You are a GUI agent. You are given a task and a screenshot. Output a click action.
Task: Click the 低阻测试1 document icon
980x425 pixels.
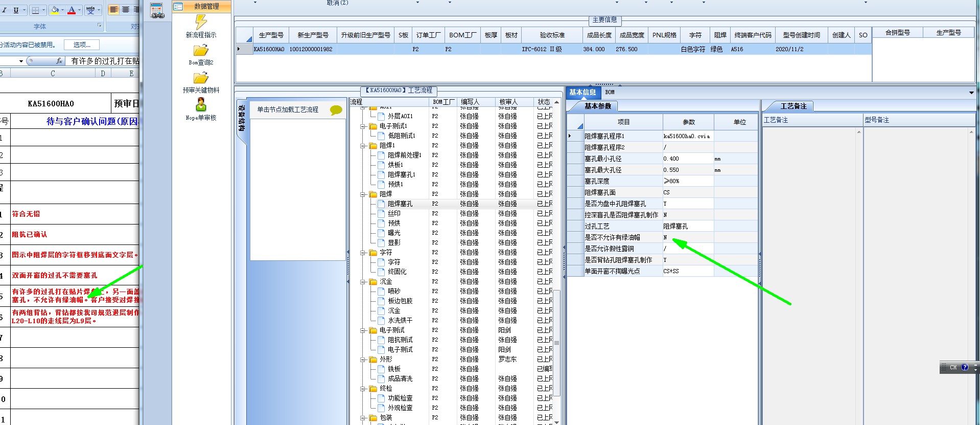tap(381, 136)
